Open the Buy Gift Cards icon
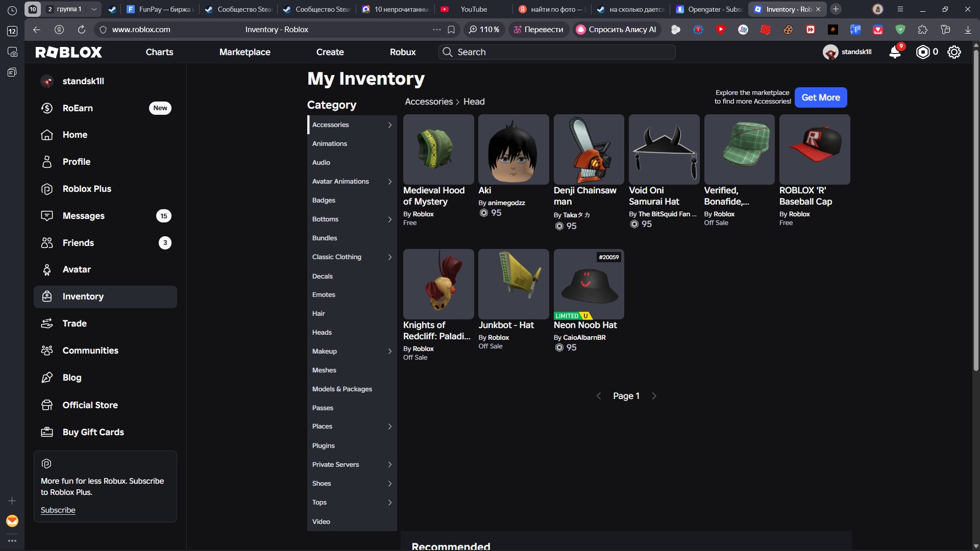The image size is (980, 551). click(47, 432)
